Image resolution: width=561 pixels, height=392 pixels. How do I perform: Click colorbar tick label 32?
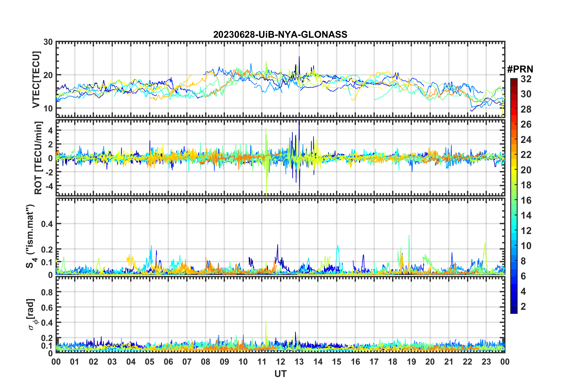click(x=526, y=79)
